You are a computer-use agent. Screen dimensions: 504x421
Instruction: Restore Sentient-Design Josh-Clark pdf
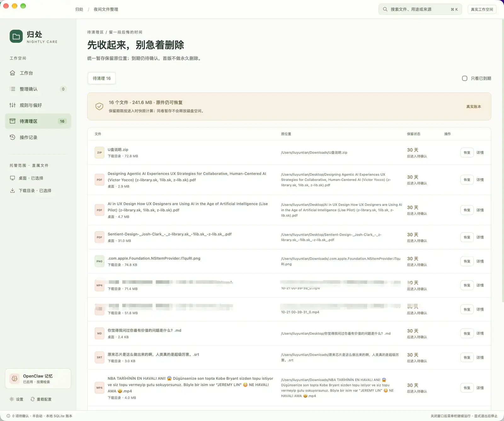tap(467, 237)
